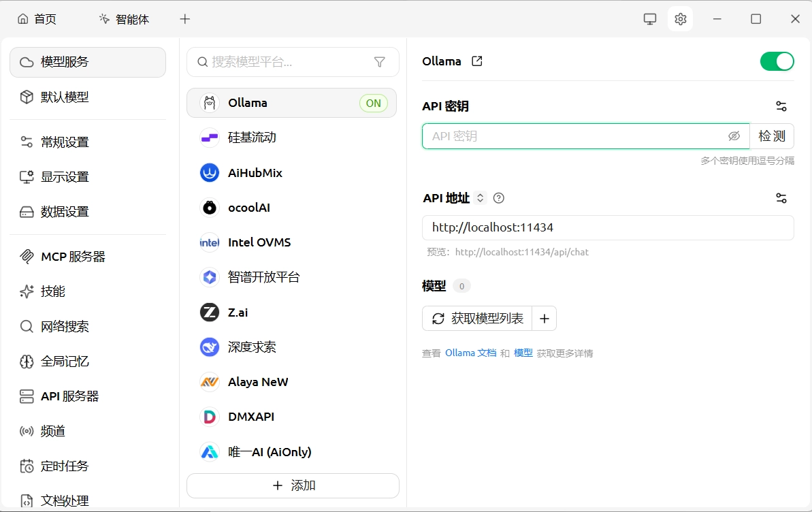Add a new tab with plus icon
This screenshot has width=812, height=512.
coord(185,19)
